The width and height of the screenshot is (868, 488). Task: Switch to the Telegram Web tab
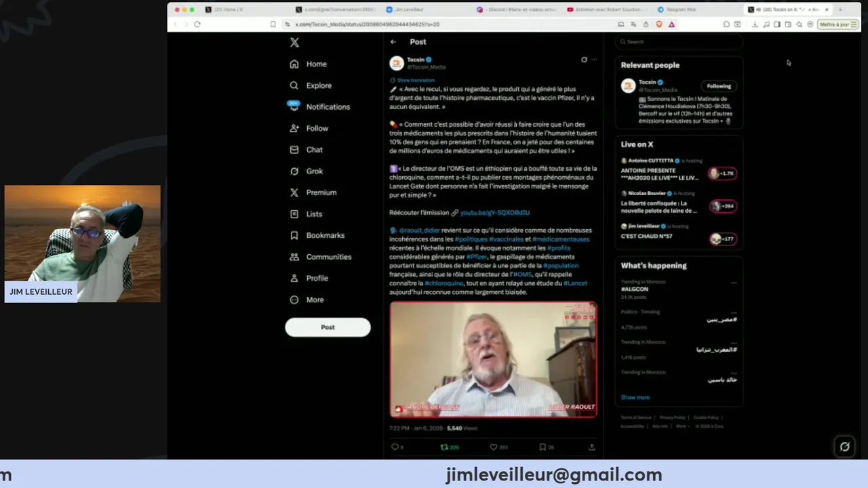click(x=696, y=9)
